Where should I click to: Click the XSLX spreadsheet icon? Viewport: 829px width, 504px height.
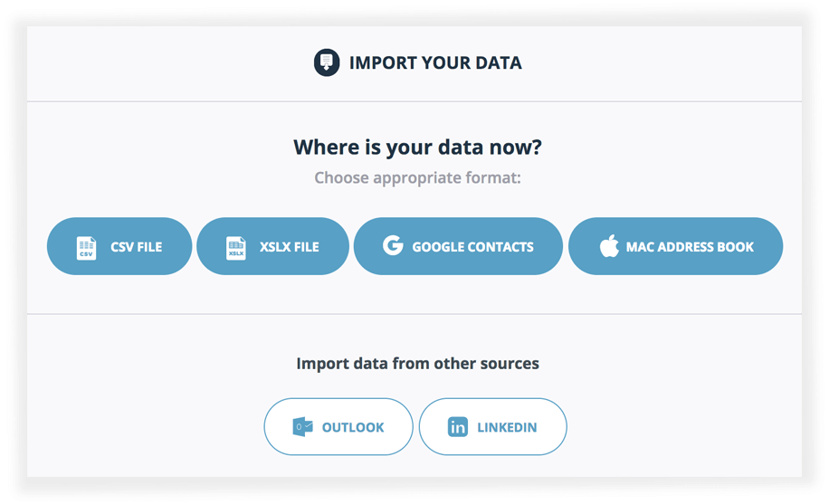(x=235, y=246)
